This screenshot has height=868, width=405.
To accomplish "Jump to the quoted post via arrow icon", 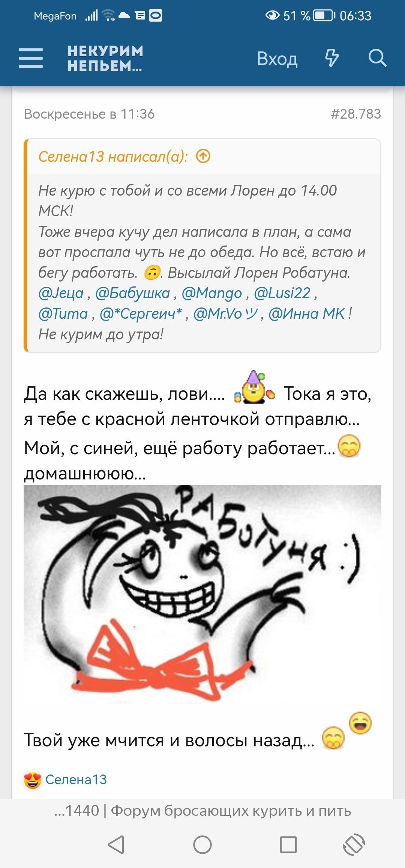I will (x=203, y=156).
